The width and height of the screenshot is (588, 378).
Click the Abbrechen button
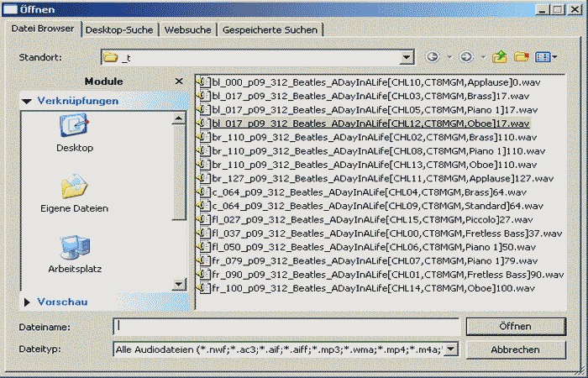pos(516,349)
